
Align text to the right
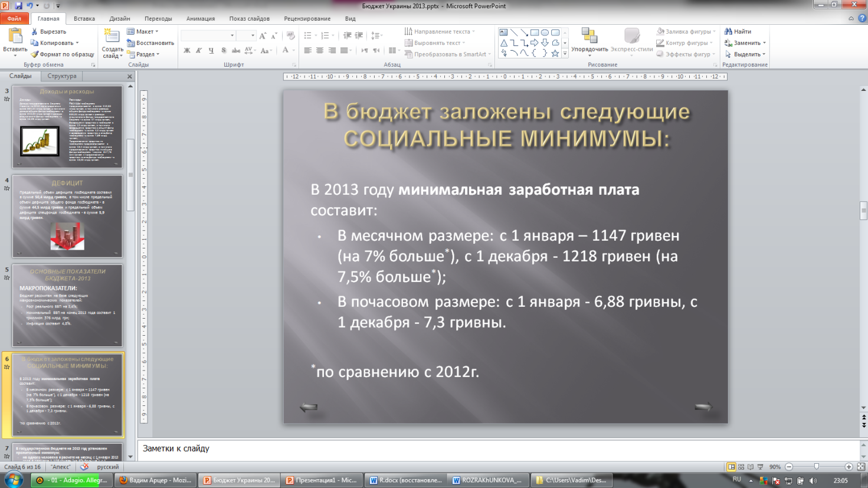332,51
